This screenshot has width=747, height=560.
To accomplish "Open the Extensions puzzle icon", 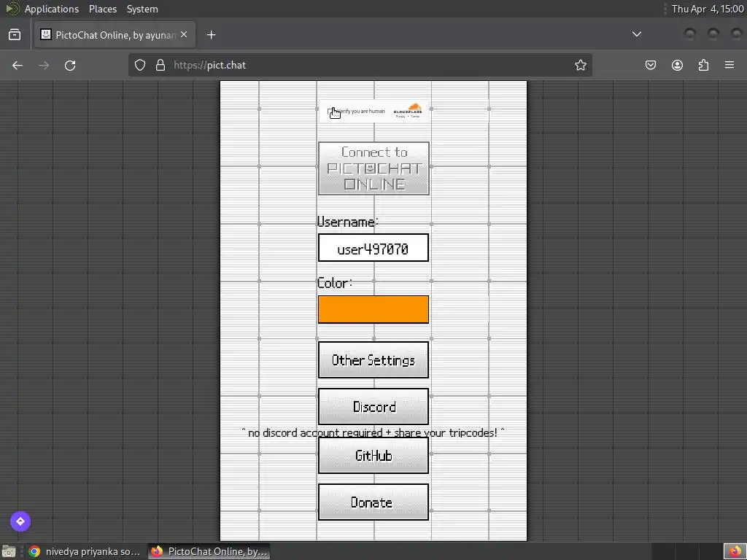I will [703, 65].
